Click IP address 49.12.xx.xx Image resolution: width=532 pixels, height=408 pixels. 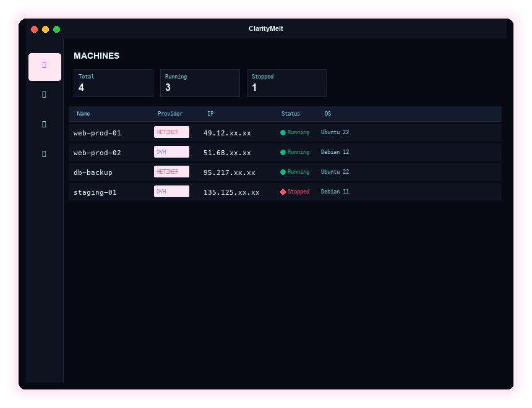click(x=227, y=133)
